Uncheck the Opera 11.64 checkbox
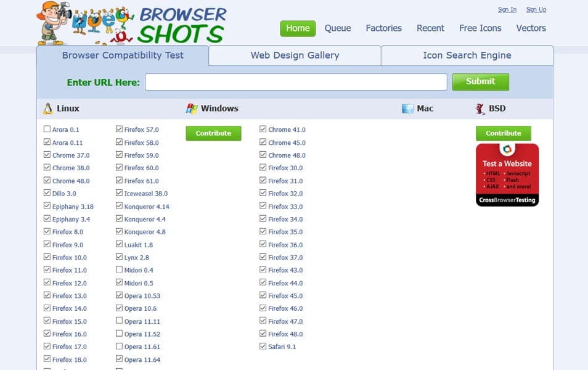 pos(119,359)
